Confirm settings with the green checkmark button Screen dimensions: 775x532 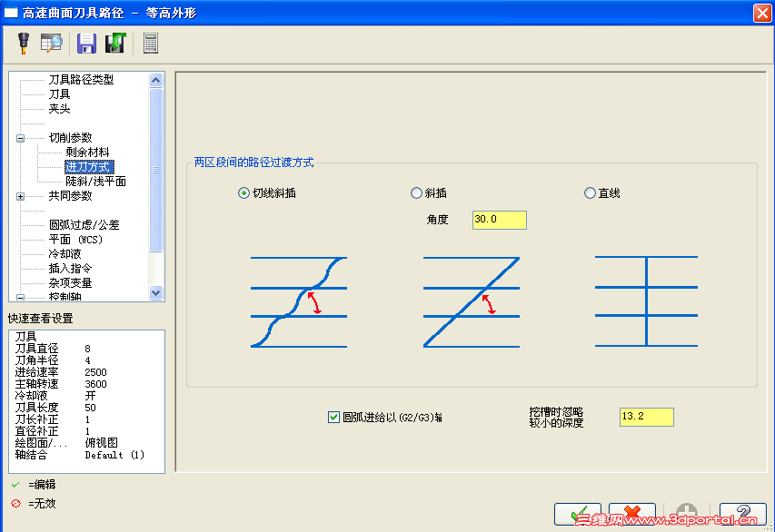pos(578,513)
